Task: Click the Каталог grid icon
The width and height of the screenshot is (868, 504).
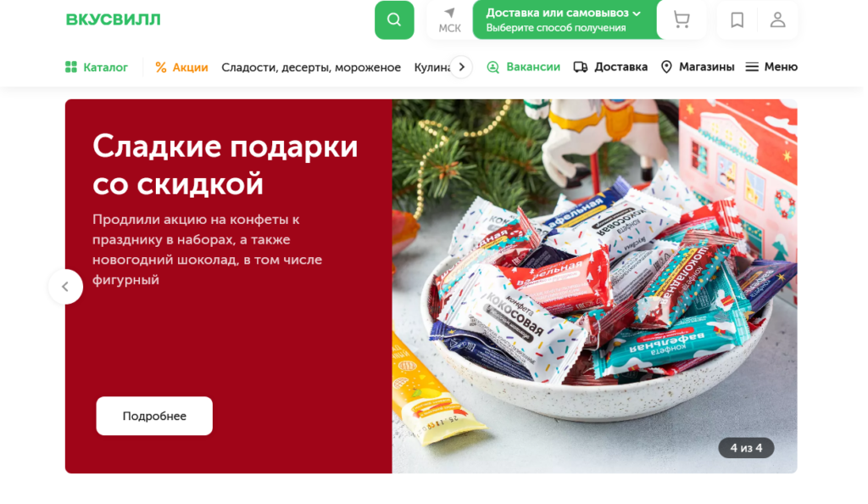Action: pos(71,68)
